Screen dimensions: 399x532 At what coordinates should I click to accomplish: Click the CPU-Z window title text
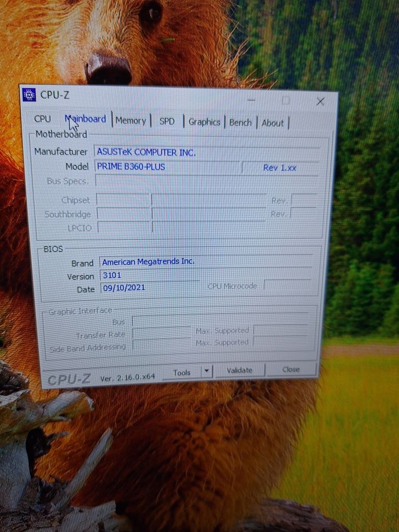[55, 95]
